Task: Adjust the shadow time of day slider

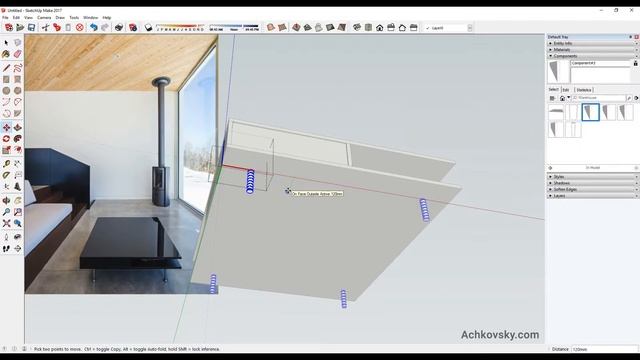Action: tap(234, 27)
